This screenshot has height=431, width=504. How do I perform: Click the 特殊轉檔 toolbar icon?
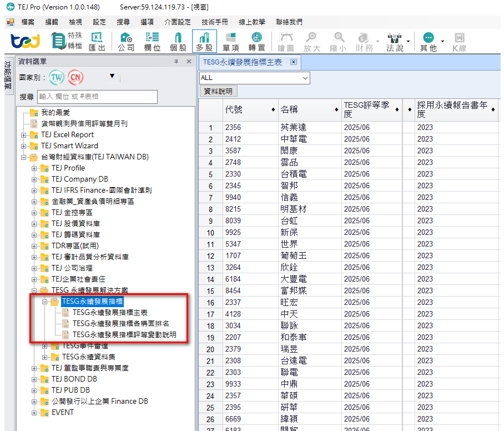[67, 41]
